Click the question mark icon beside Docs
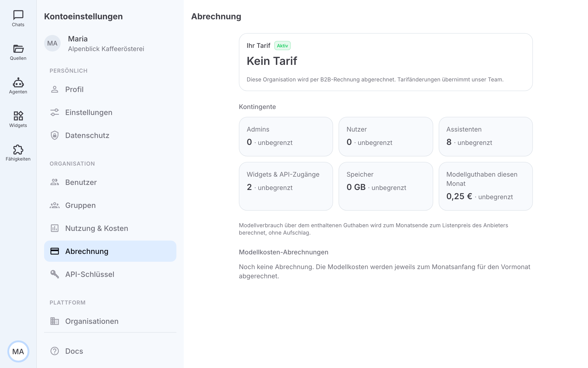Viewport: 588px width, 368px height. (x=55, y=351)
